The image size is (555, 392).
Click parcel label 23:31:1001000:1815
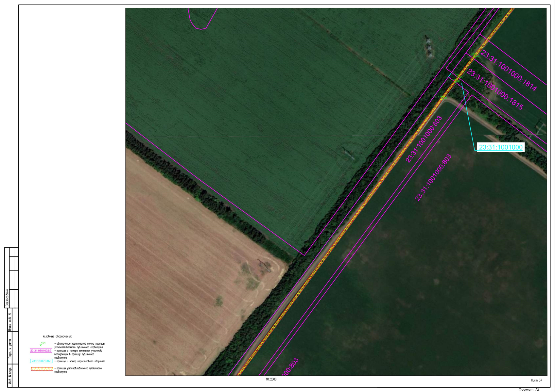click(x=495, y=89)
